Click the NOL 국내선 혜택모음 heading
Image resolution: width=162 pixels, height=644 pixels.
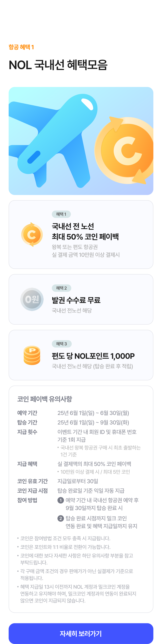tap(58, 65)
